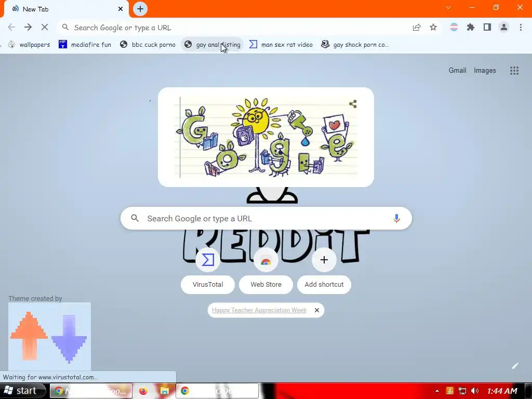Open the wallpapers bookmark
This screenshot has width=532, height=399.
click(x=29, y=45)
